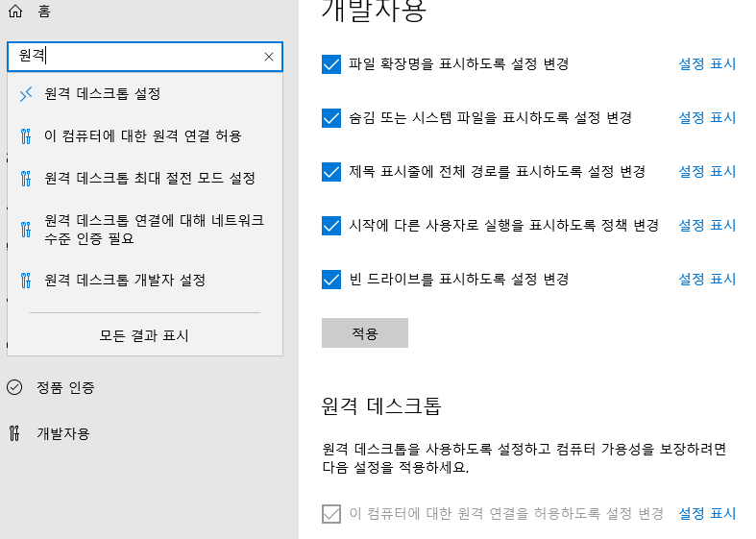Open 원격 데스크톱 개발자 설정 result
The image size is (756, 539).
[145, 281]
